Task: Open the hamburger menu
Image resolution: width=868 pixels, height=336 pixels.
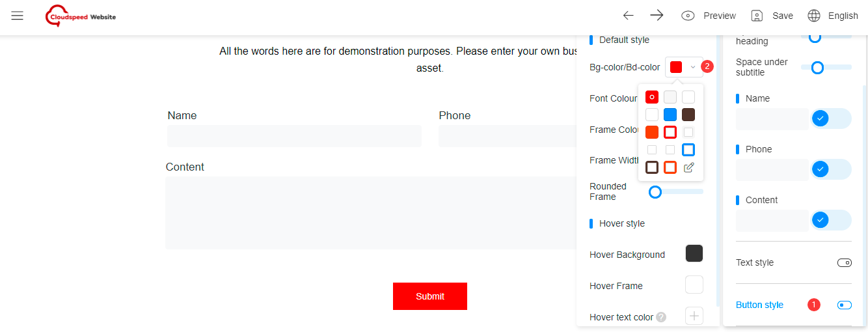Action: point(18,16)
